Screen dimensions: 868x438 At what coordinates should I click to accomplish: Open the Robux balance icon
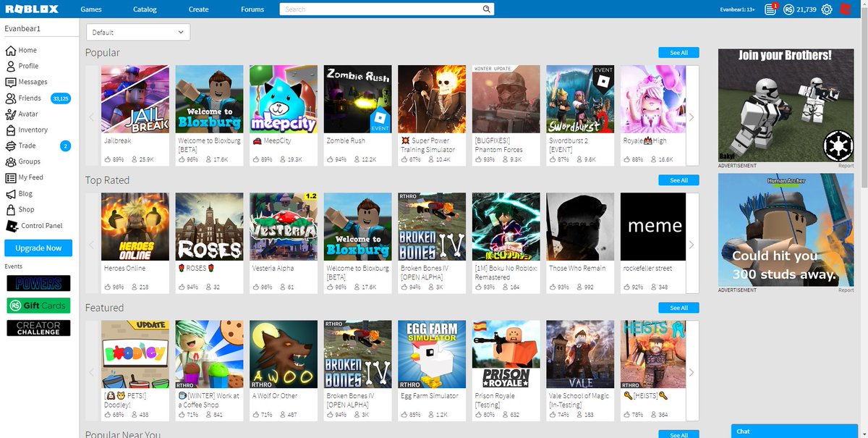pos(788,9)
